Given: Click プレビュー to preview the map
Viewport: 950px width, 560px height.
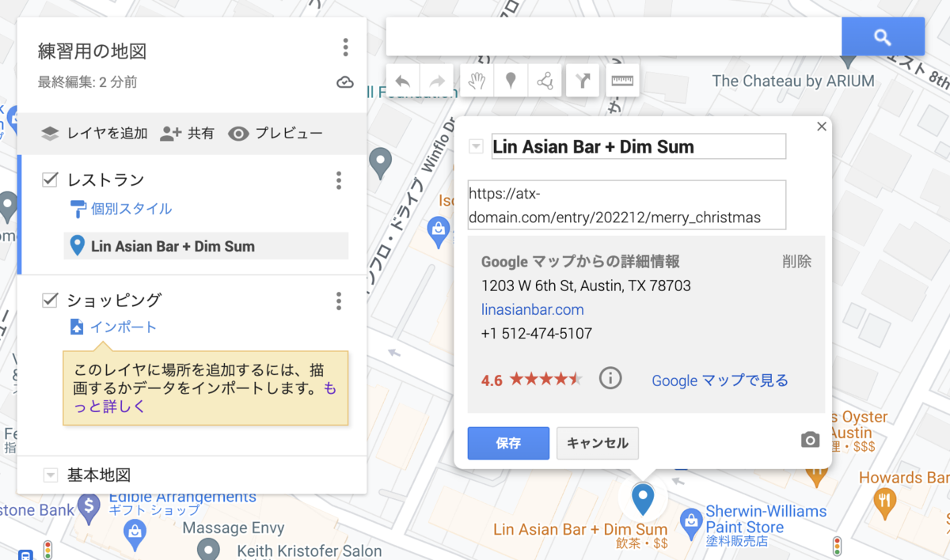Looking at the screenshot, I should click(x=275, y=134).
